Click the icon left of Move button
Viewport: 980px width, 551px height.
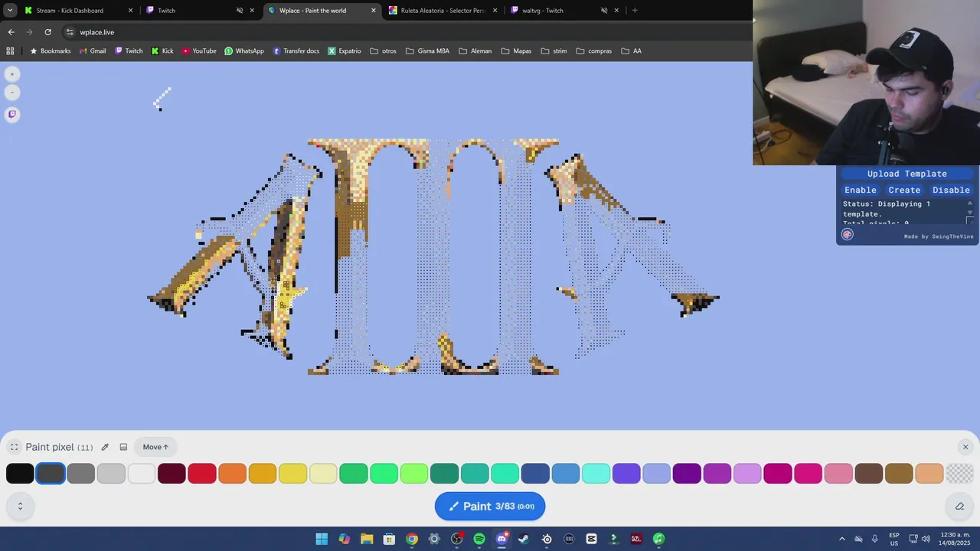coord(123,447)
